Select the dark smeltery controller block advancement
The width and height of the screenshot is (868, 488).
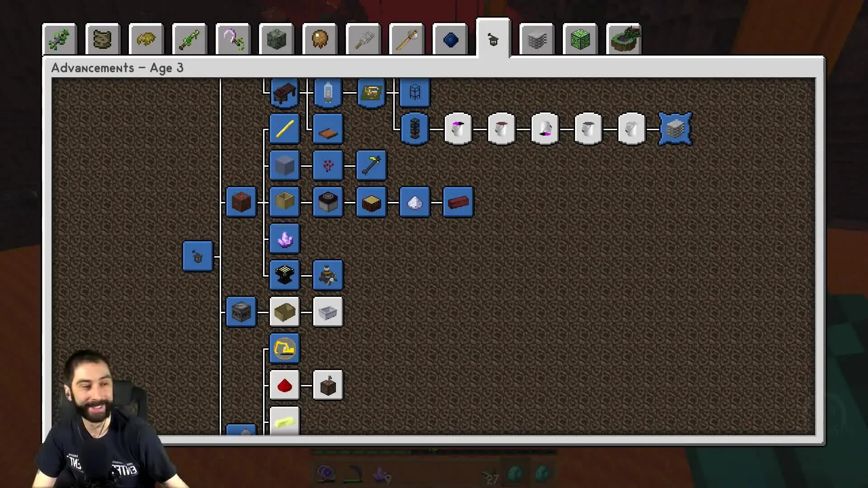coord(241,312)
